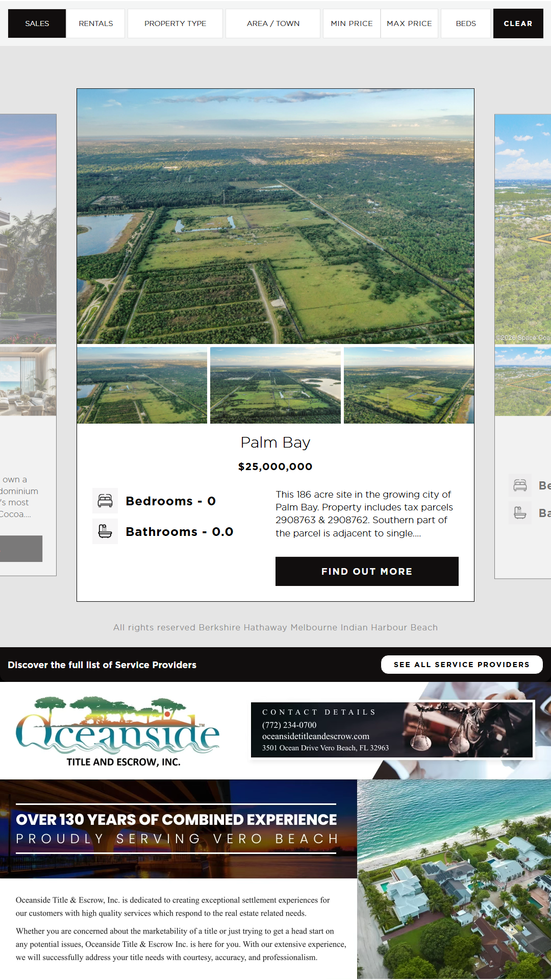Open the Property Type dropdown
The width and height of the screenshot is (551, 980).
coord(175,23)
